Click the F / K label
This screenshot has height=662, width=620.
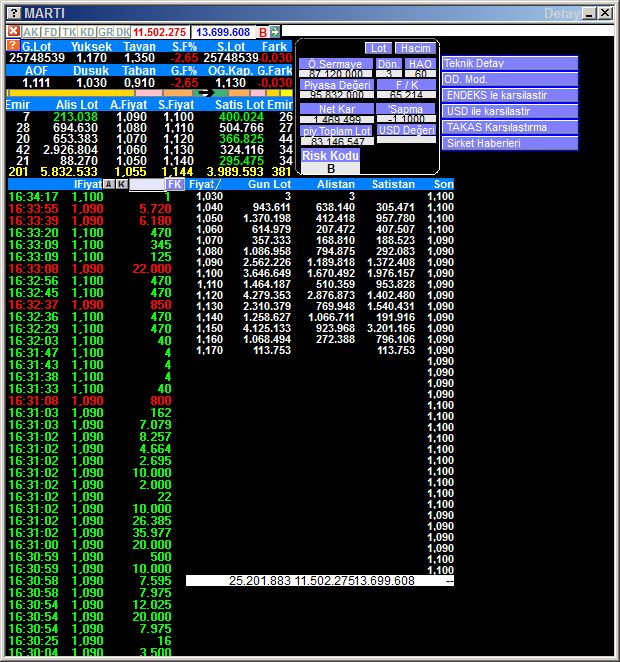[406, 85]
